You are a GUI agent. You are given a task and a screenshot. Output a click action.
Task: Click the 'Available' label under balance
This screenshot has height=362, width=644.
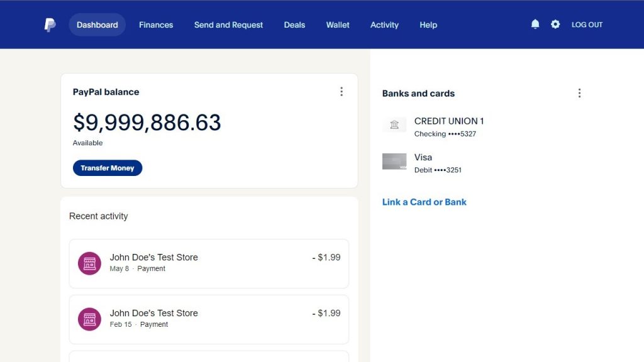pos(87,143)
